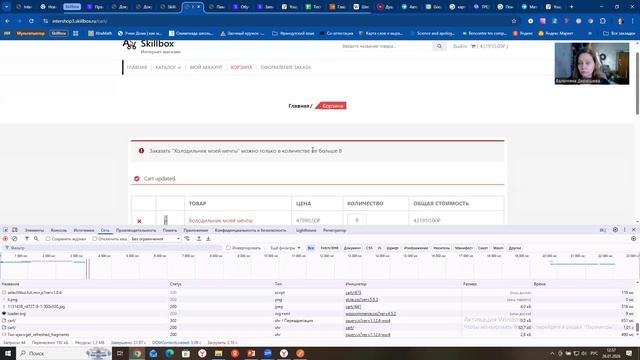Enable the Сохранять журнал checkbox

point(48,239)
